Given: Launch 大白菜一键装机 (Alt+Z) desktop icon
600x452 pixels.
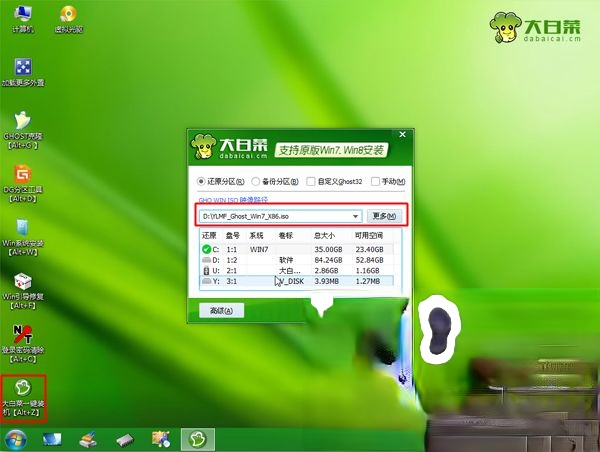Looking at the screenshot, I should [x=23, y=398].
